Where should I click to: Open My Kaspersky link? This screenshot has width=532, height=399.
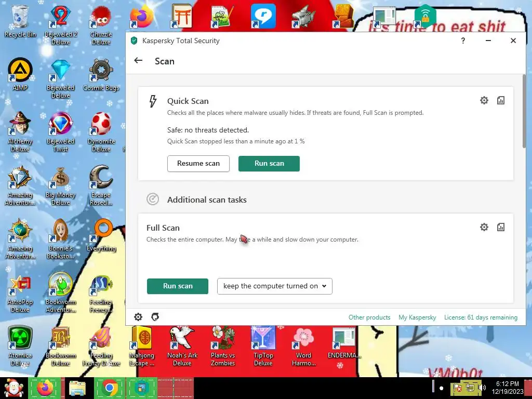click(x=417, y=317)
